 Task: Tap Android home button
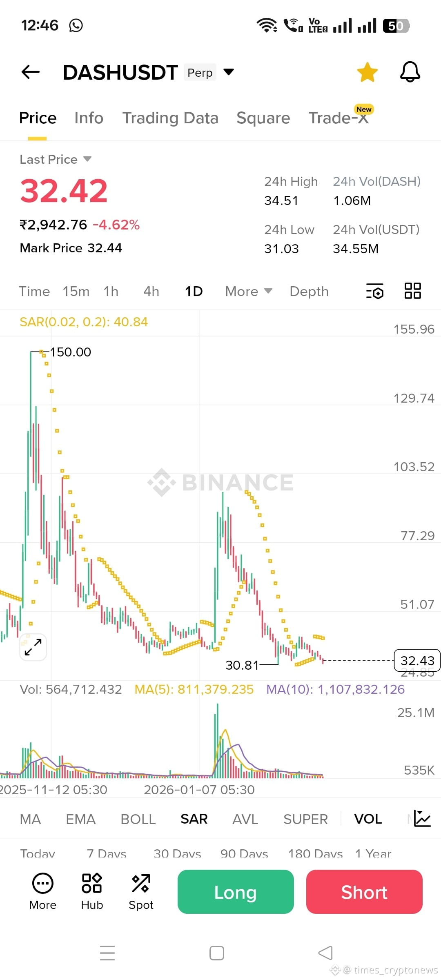click(x=217, y=953)
